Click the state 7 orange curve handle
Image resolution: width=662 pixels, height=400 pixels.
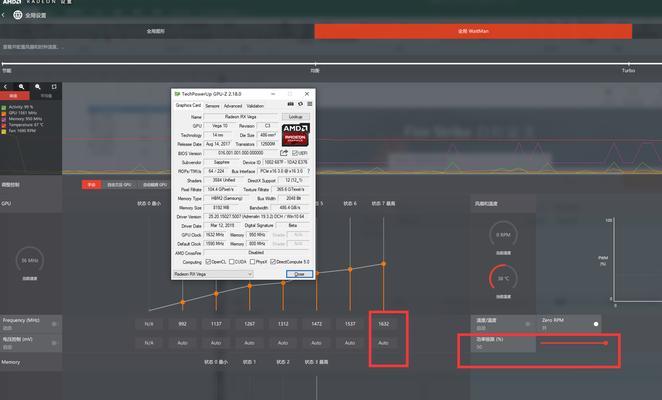click(x=383, y=264)
